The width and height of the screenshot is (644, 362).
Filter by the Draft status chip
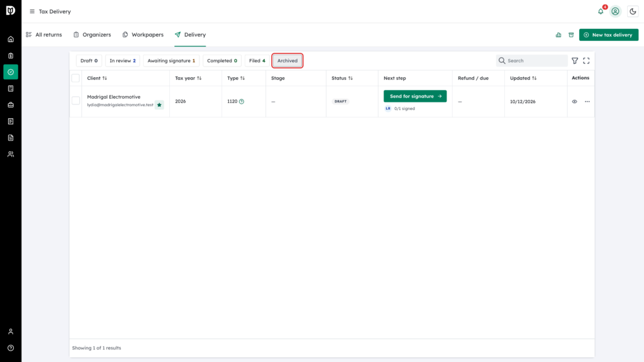point(89,61)
